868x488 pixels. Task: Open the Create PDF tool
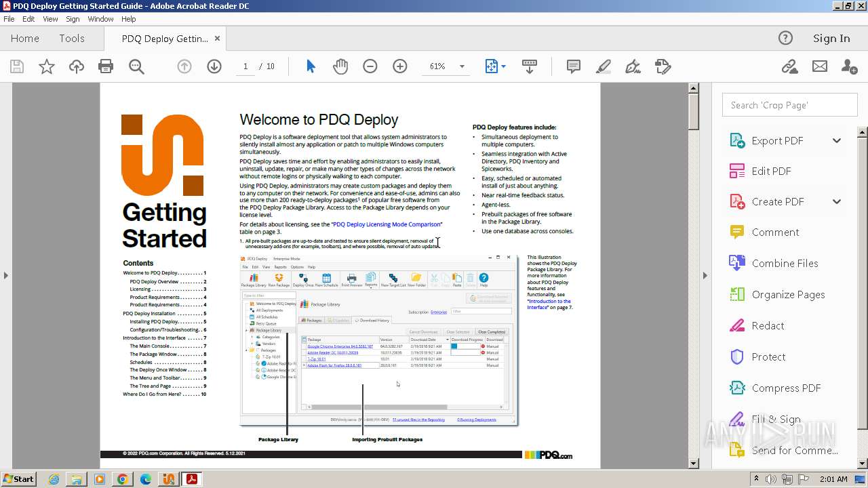pos(778,201)
